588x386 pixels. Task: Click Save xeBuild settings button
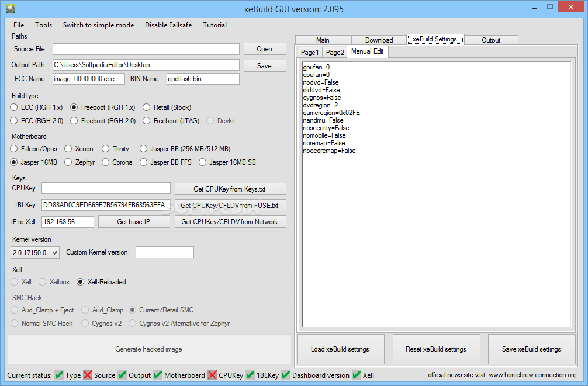click(531, 349)
